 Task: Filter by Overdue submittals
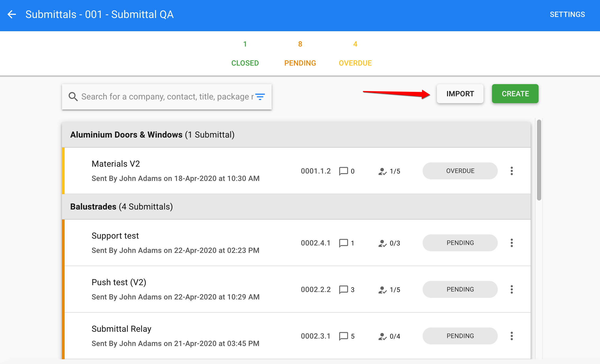tap(355, 63)
